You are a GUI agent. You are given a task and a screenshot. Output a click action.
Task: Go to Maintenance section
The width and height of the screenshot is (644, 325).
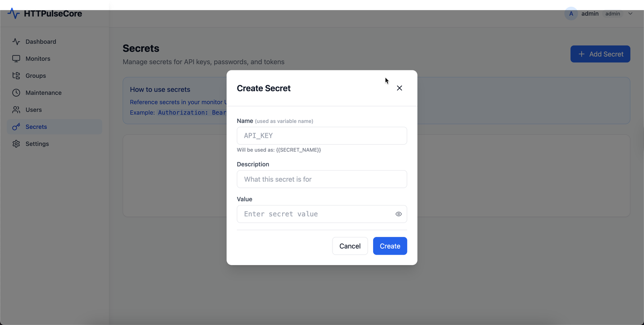click(43, 93)
